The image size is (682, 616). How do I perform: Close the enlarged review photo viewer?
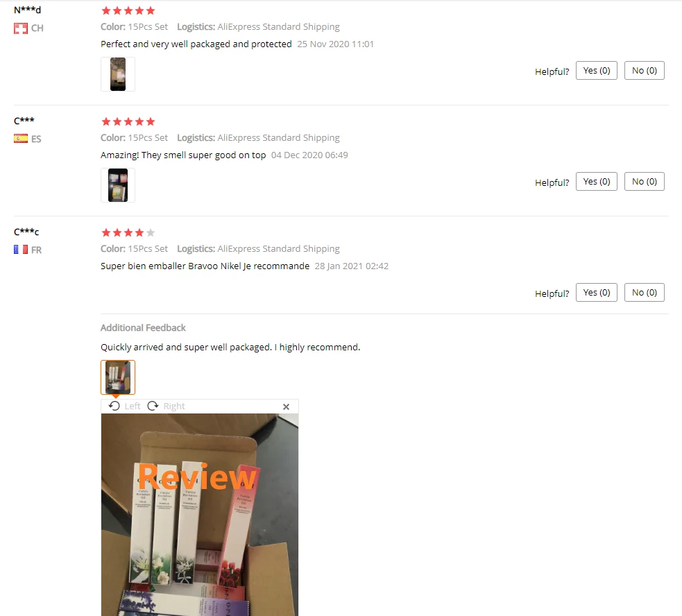tap(287, 407)
